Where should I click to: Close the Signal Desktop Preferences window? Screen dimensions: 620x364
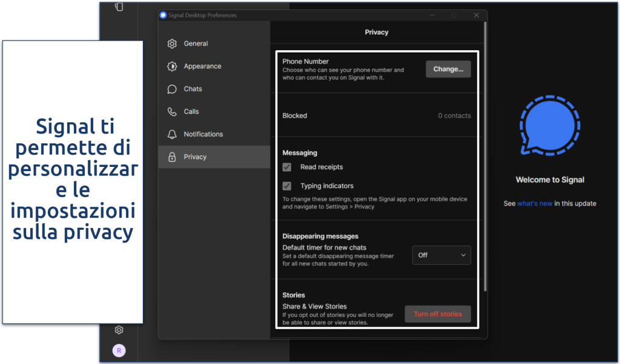click(x=477, y=15)
